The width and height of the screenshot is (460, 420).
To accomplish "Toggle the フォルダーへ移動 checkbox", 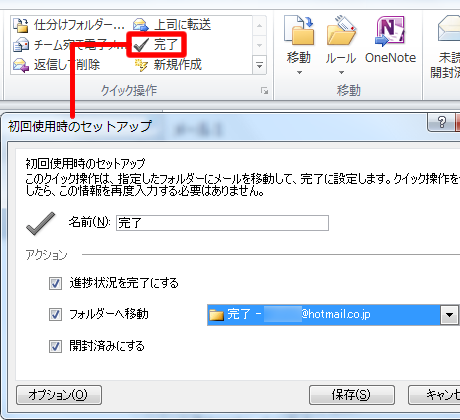I will 55,314.
